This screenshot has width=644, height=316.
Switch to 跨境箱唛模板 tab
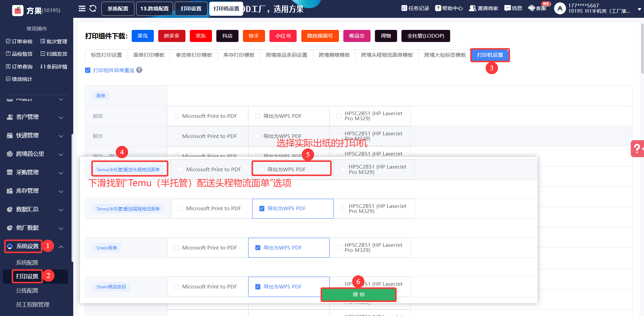[334, 55]
